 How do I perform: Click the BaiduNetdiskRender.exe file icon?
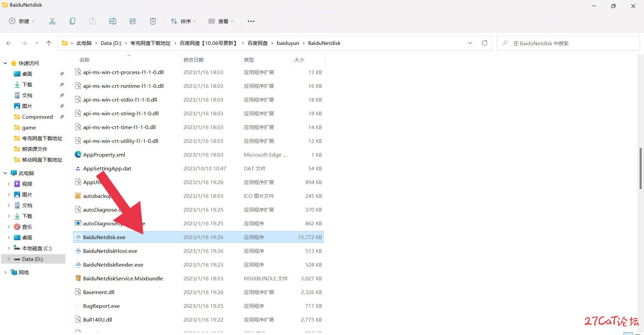[x=78, y=265]
